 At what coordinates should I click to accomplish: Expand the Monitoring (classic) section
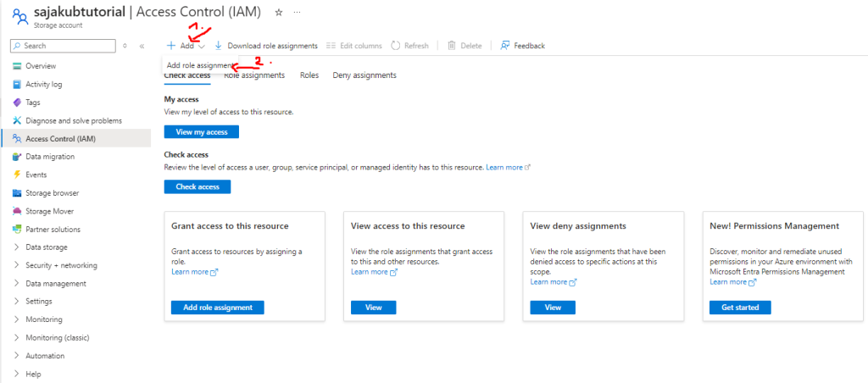pyautogui.click(x=17, y=337)
